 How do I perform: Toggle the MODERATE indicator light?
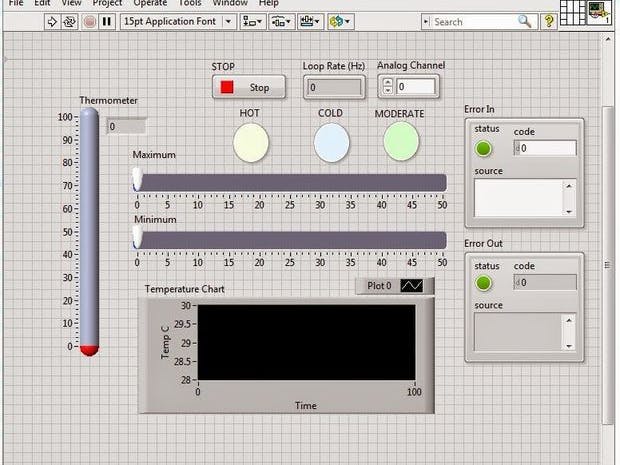coord(401,141)
